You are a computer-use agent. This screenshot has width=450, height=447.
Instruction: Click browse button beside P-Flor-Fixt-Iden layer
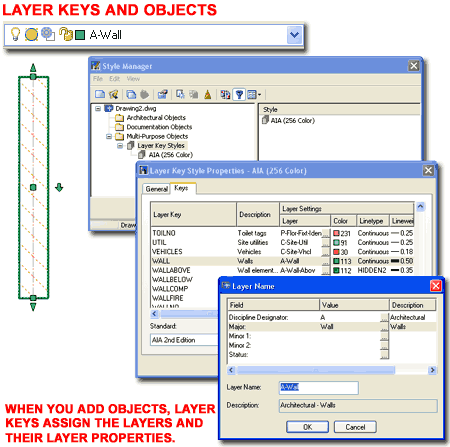click(x=326, y=233)
